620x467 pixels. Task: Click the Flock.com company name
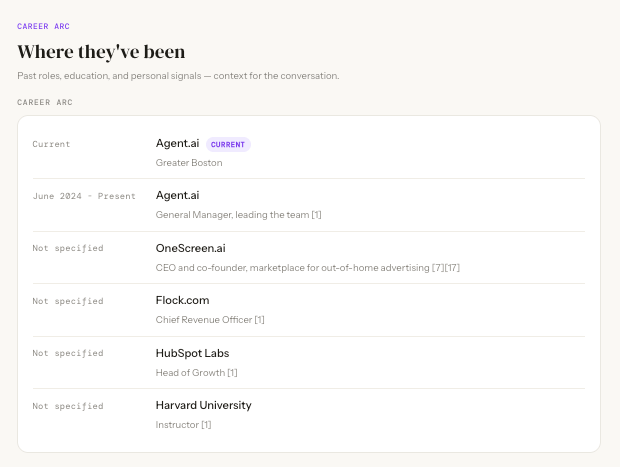(x=182, y=301)
